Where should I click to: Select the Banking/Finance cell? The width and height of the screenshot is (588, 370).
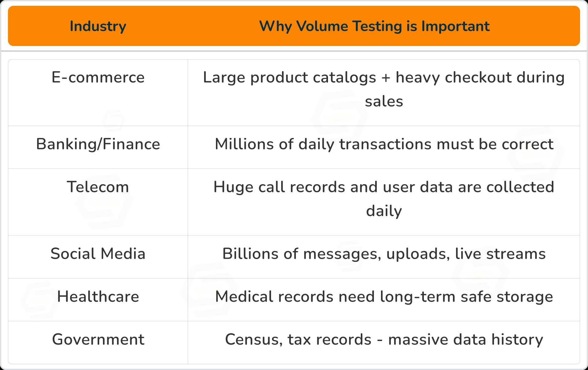point(98,144)
